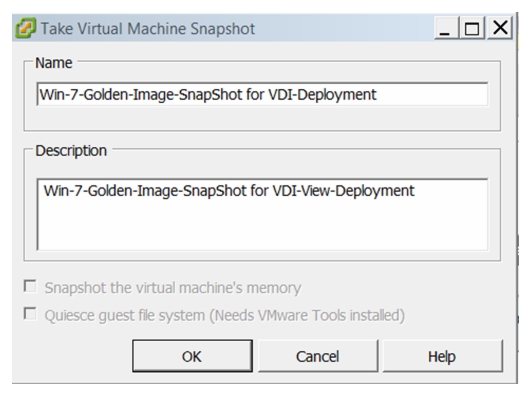Click the "Take Virtual Machine Snapshot" title bar text
Image resolution: width=532 pixels, height=397 pixels.
(x=148, y=29)
